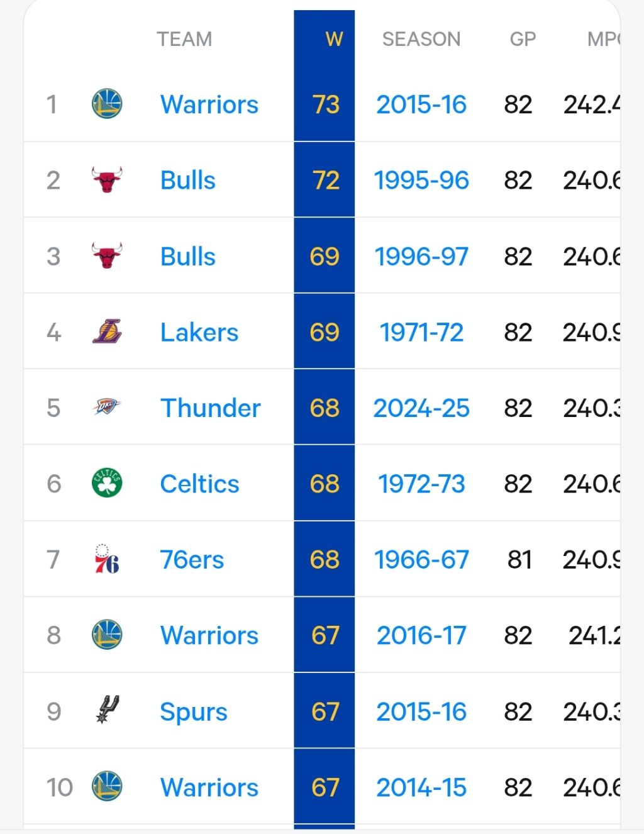Sort by the TEAM column header

click(184, 40)
